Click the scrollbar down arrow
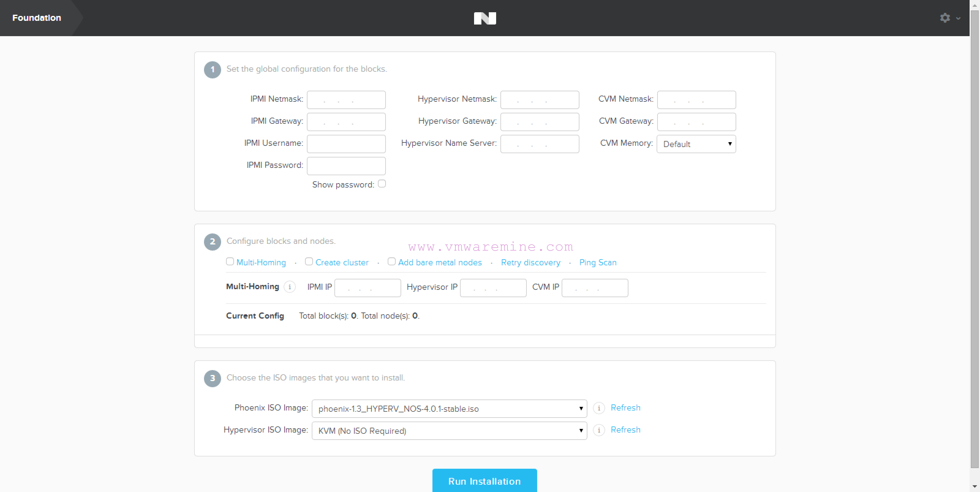 (975, 487)
